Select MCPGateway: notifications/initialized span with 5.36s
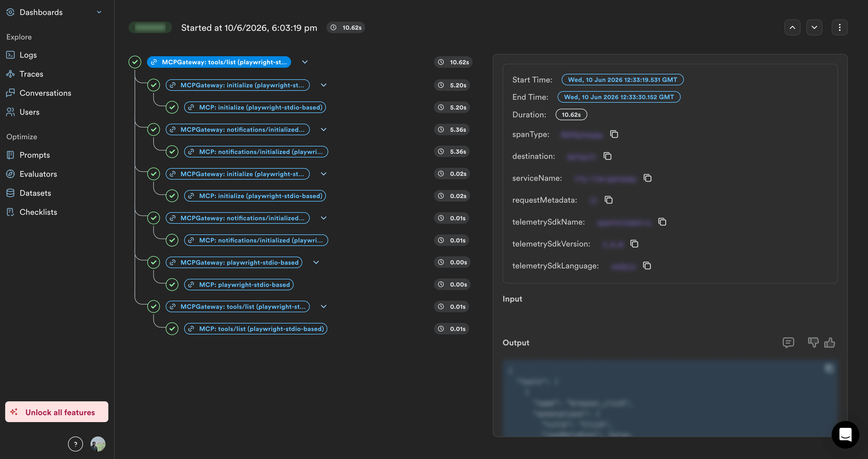Screen dimensions: 868x459 point(237,129)
